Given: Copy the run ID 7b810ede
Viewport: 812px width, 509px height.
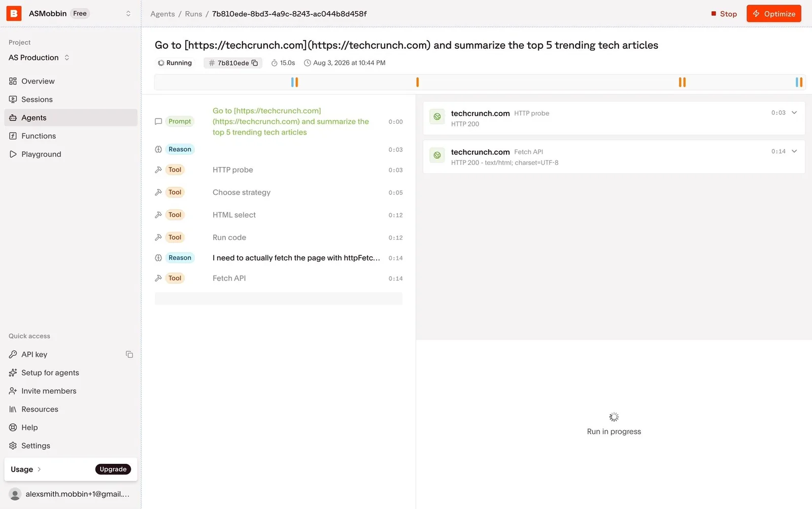Looking at the screenshot, I should pos(255,63).
